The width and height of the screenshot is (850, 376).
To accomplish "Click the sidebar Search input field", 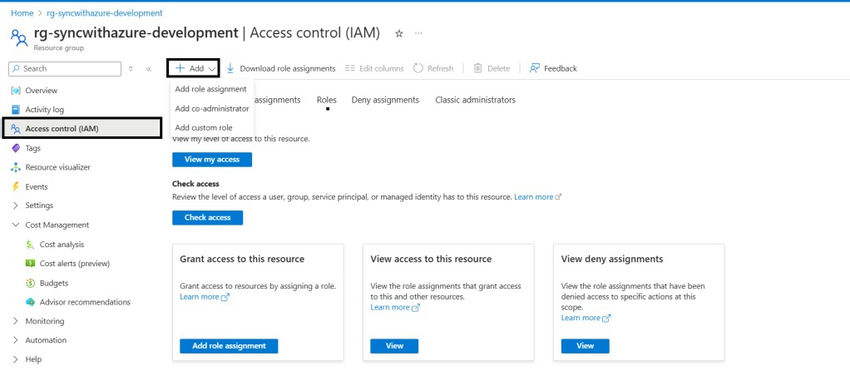I will pos(65,69).
